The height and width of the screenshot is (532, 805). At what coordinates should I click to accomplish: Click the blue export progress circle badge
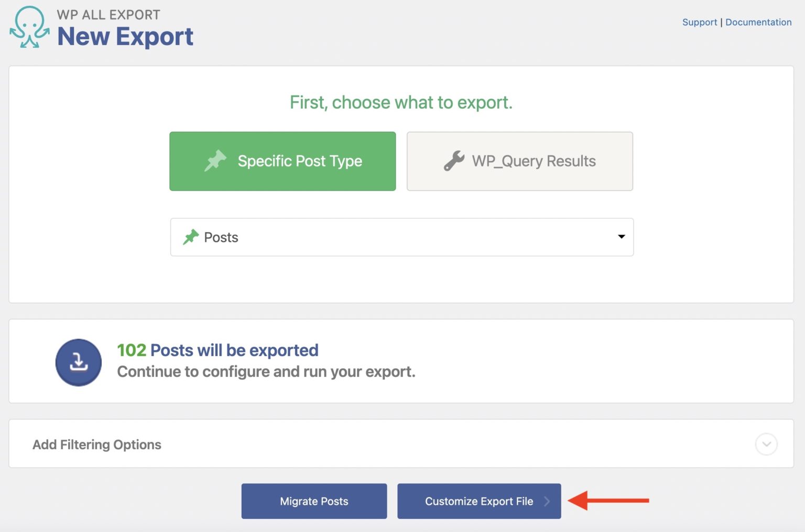click(x=78, y=362)
